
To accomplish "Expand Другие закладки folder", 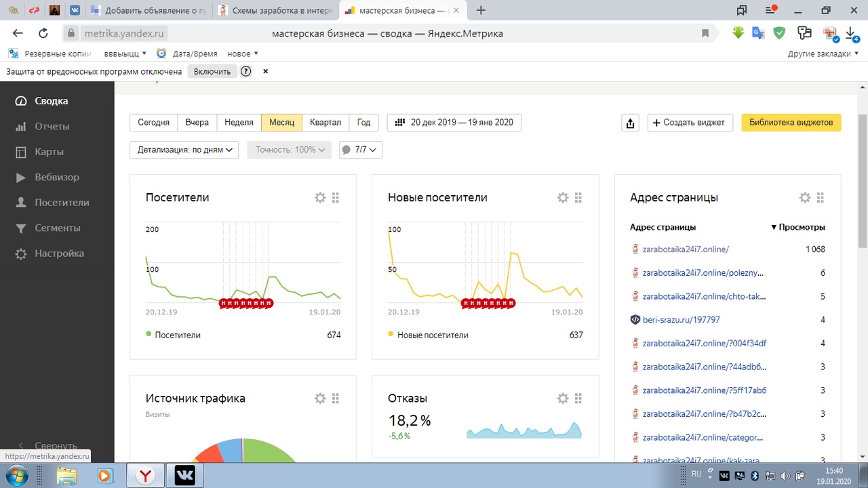I will 823,54.
